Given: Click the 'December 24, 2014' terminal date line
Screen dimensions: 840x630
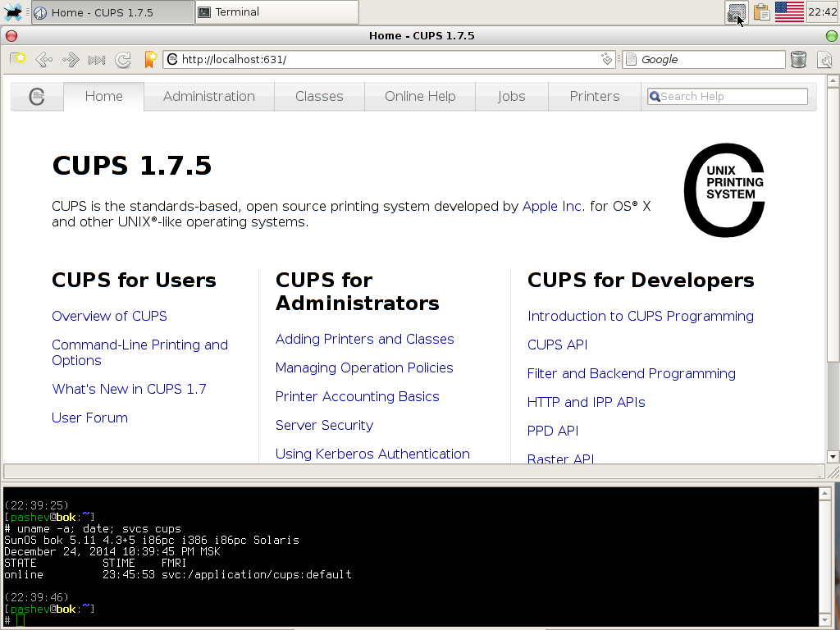Looking at the screenshot, I should (112, 552).
